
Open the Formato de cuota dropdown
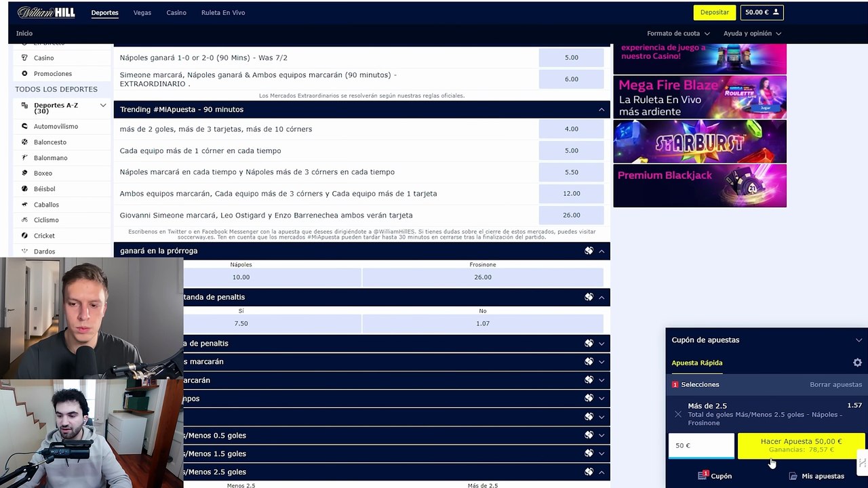tap(678, 33)
